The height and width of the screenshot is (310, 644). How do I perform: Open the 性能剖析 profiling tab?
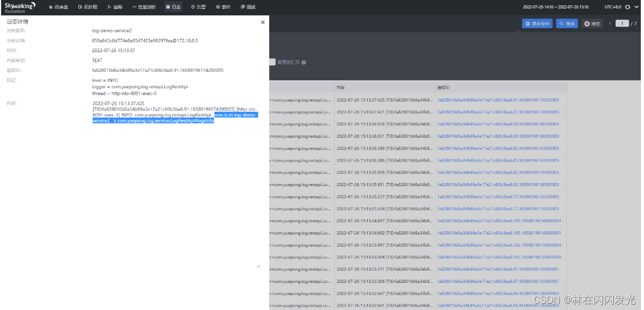pos(144,7)
